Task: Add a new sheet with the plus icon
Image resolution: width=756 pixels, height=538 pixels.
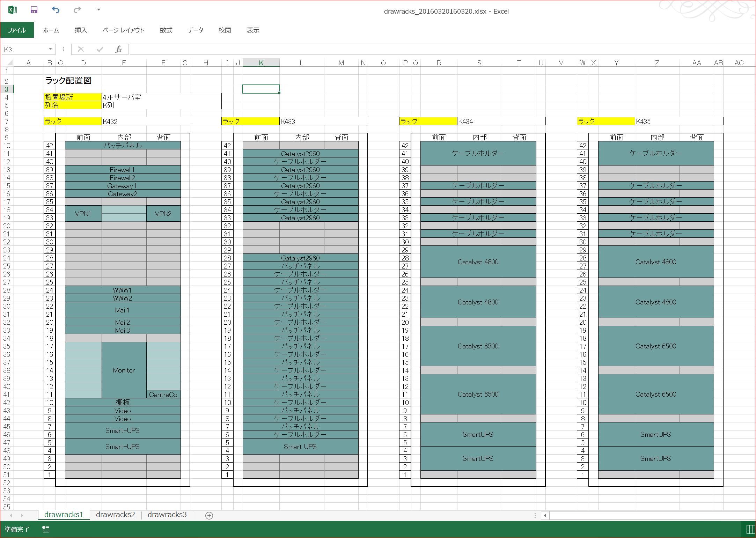Action: [209, 516]
